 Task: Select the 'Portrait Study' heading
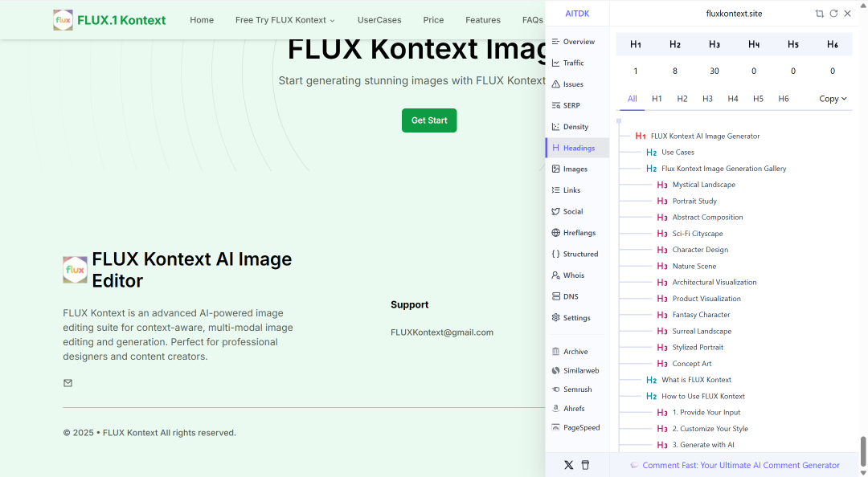coord(694,201)
